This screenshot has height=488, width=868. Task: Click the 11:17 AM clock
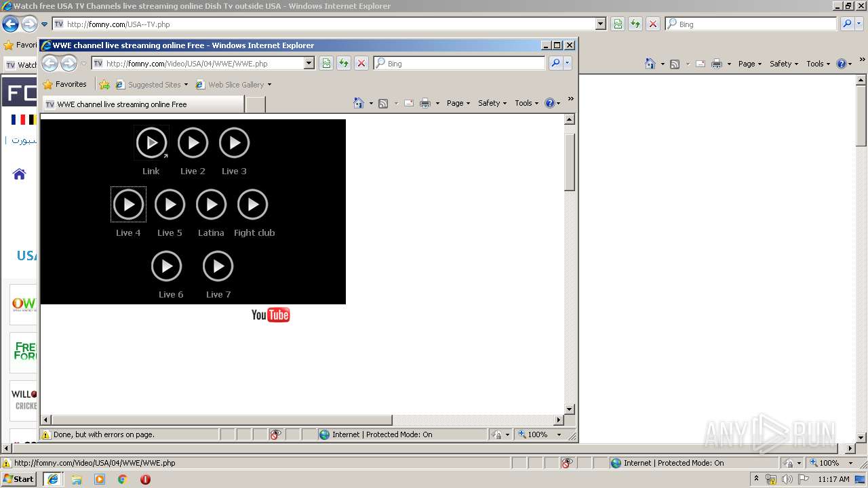[833, 479]
